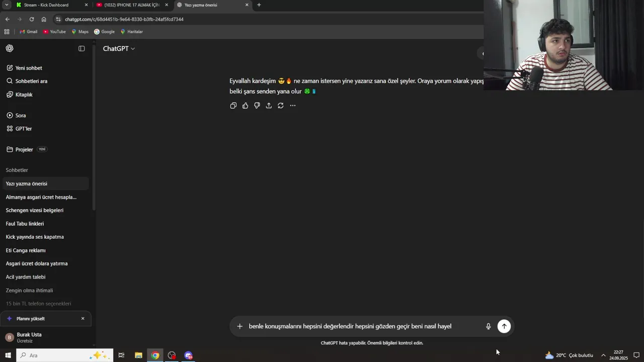Click the taskbar Ara search box
644x362 pixels.
[64, 355]
